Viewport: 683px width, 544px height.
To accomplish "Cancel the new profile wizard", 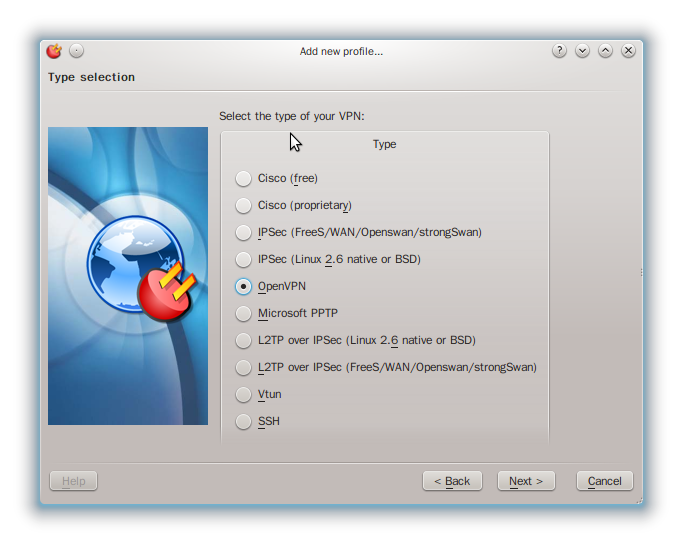I will click(604, 481).
